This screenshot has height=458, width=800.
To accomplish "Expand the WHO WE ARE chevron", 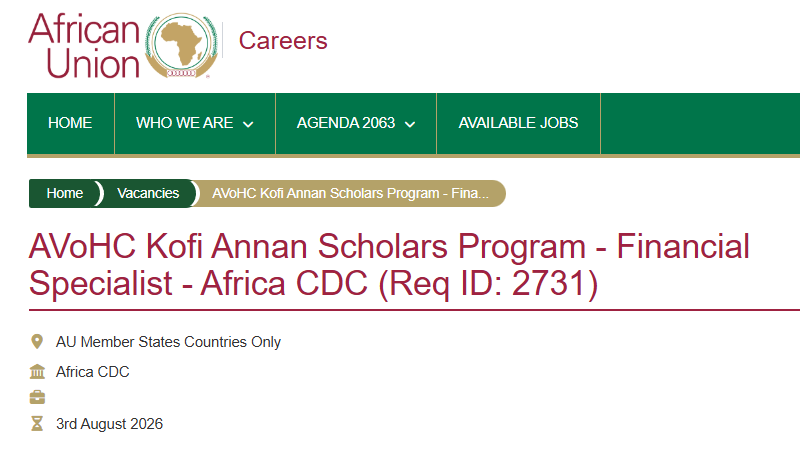I will [x=248, y=124].
